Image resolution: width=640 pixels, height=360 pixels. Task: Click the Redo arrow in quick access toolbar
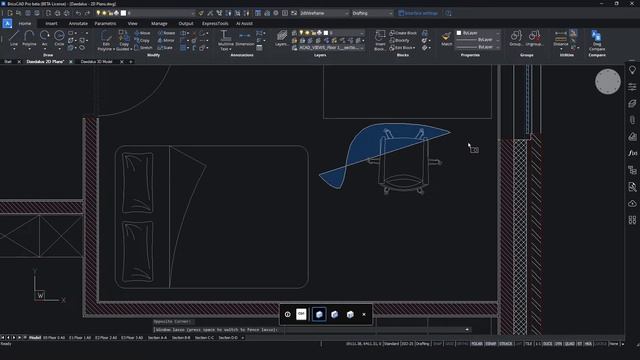click(x=87, y=13)
